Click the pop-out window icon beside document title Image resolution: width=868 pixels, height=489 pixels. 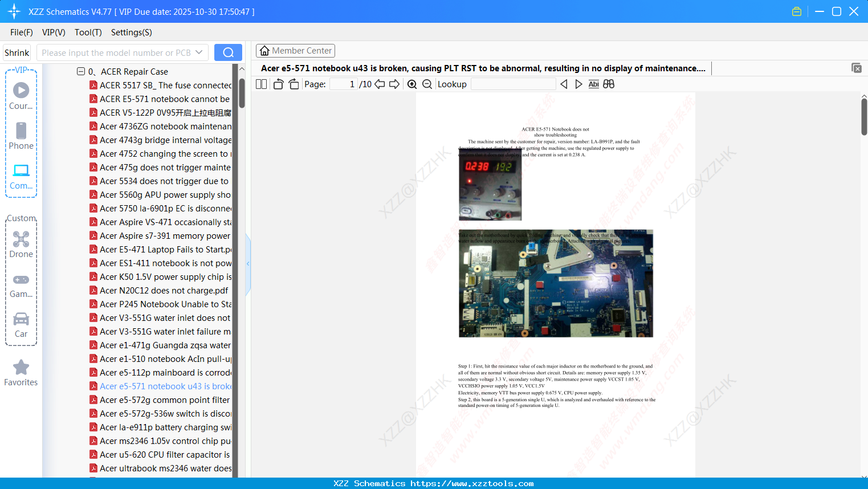856,68
